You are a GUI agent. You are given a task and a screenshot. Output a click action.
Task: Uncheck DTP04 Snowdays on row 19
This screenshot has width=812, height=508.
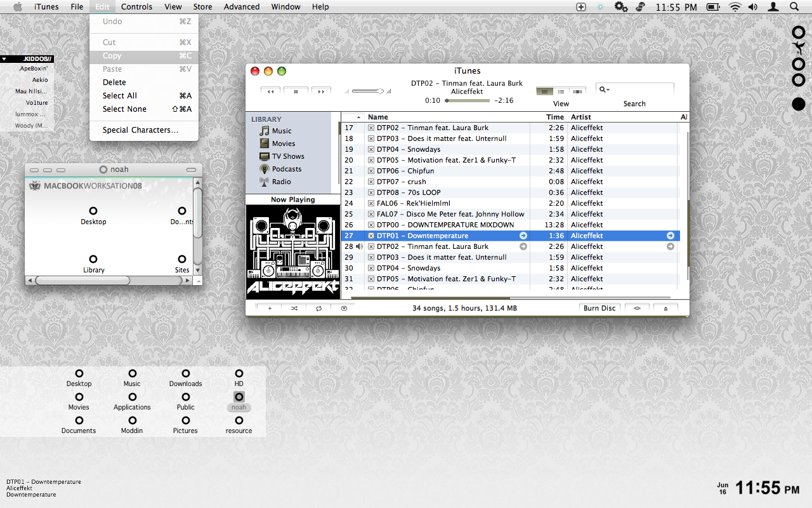tap(371, 149)
